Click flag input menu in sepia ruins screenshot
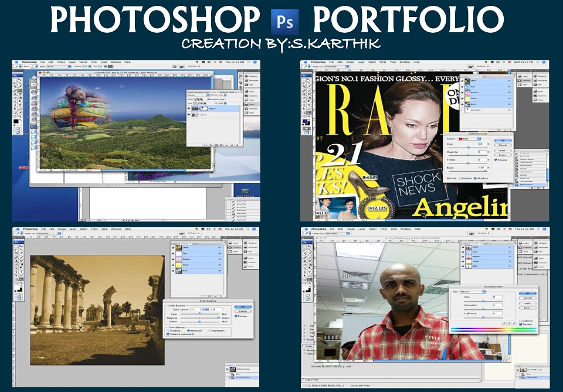 pos(220,229)
